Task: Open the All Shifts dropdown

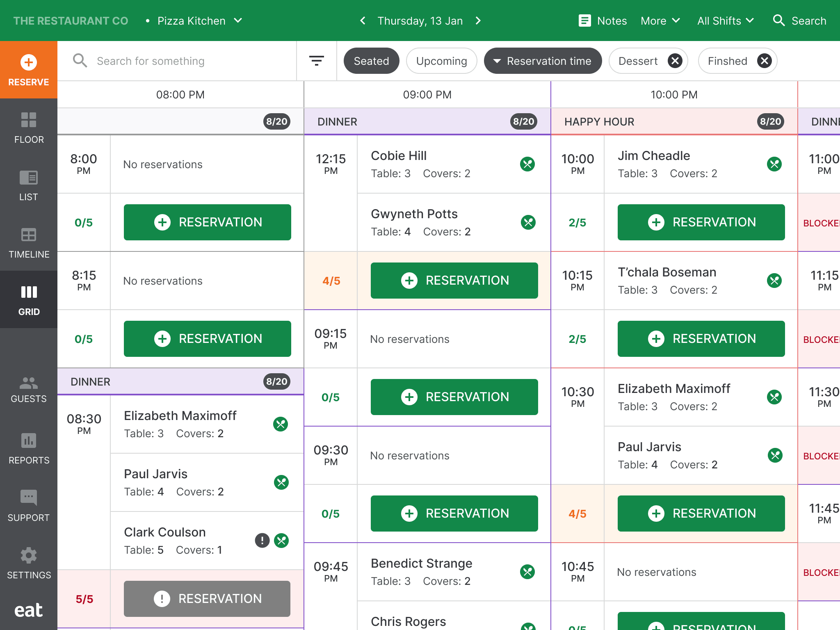Action: click(x=726, y=21)
